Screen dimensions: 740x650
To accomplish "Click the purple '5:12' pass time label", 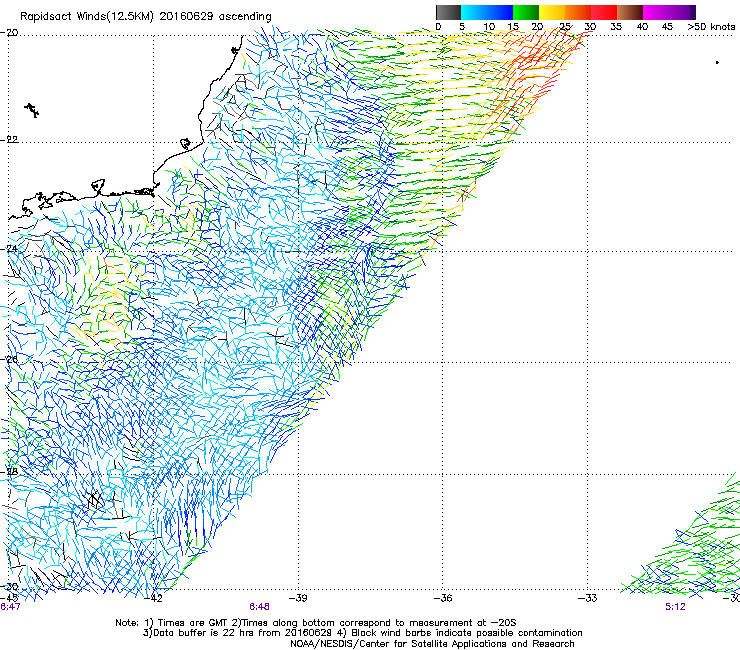I will coord(675,607).
